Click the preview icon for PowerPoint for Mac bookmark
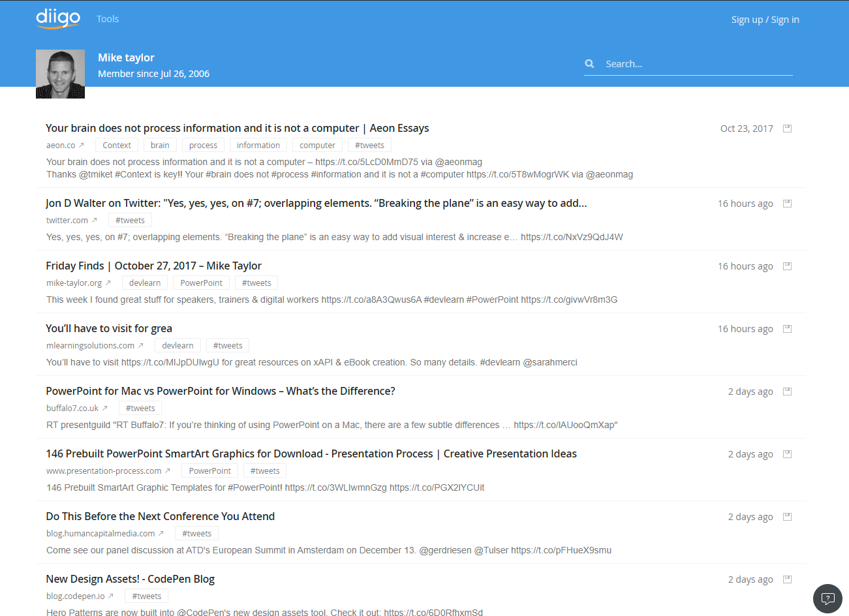The image size is (849, 616). (x=787, y=392)
